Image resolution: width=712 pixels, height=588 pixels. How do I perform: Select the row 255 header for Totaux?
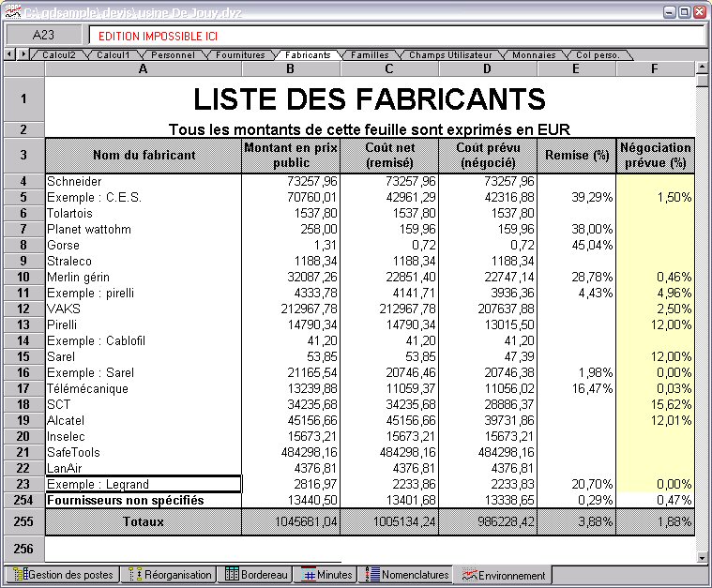coord(23,521)
